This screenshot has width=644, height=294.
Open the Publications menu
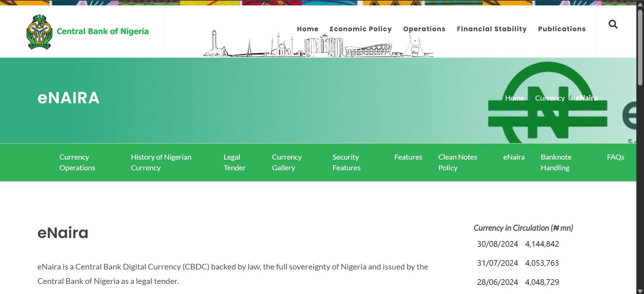pos(562,29)
